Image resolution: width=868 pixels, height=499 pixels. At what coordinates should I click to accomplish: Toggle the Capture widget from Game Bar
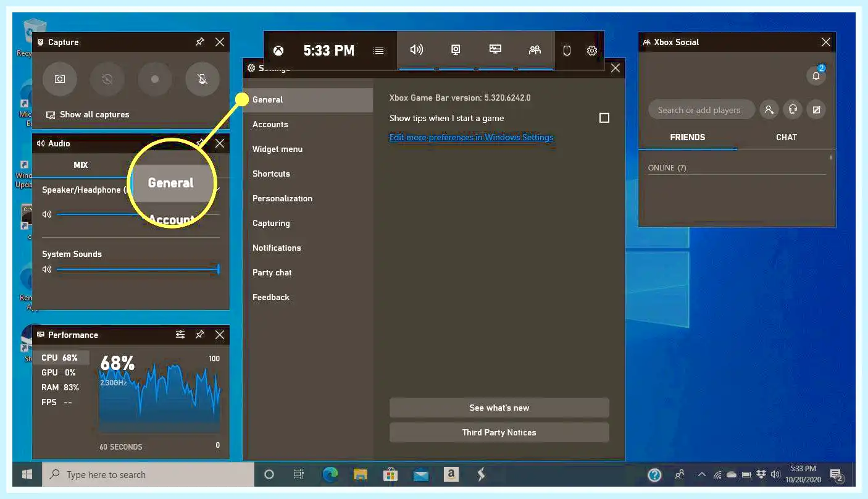tap(456, 50)
